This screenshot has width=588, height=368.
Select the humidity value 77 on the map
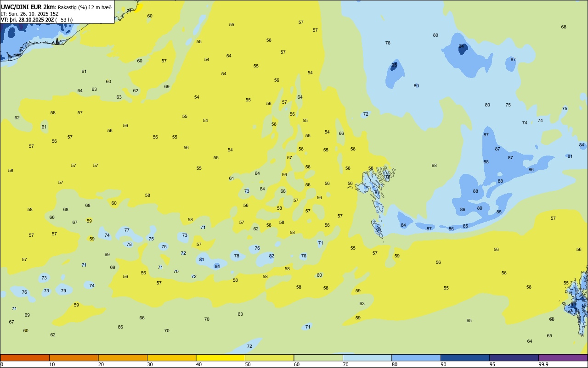tap(127, 230)
